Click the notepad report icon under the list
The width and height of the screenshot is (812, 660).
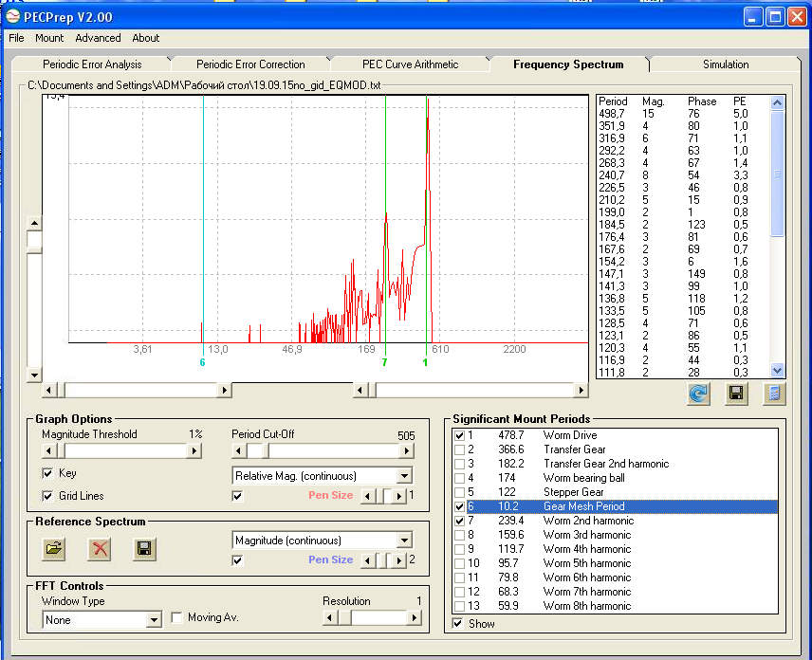point(774,394)
